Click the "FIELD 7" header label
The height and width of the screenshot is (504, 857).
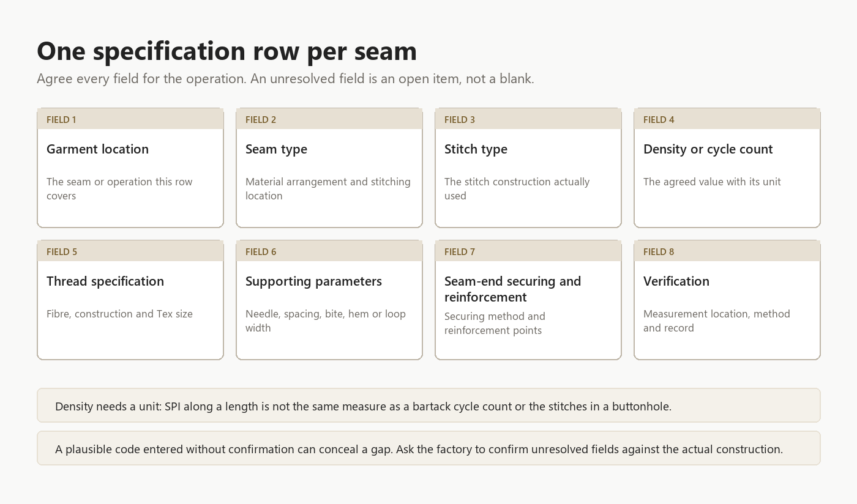coord(460,252)
